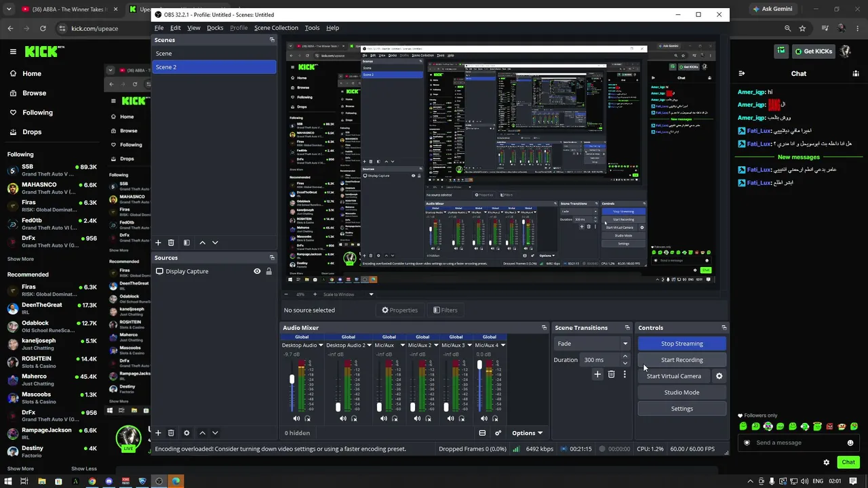Click the Stop Streaming button

[x=682, y=344]
